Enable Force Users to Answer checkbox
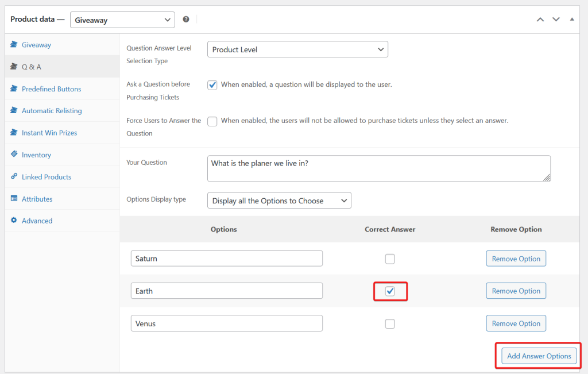Viewport: 588px width, 374px height. [212, 121]
